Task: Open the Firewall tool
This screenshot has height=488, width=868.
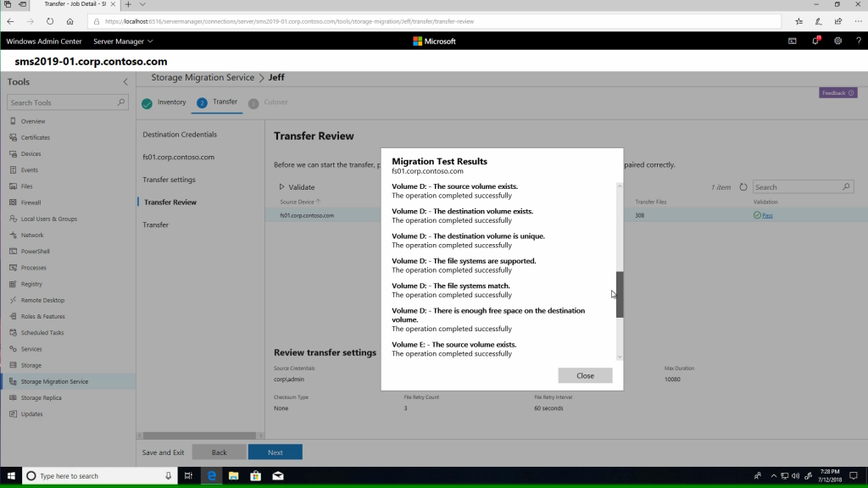Action: (x=31, y=202)
